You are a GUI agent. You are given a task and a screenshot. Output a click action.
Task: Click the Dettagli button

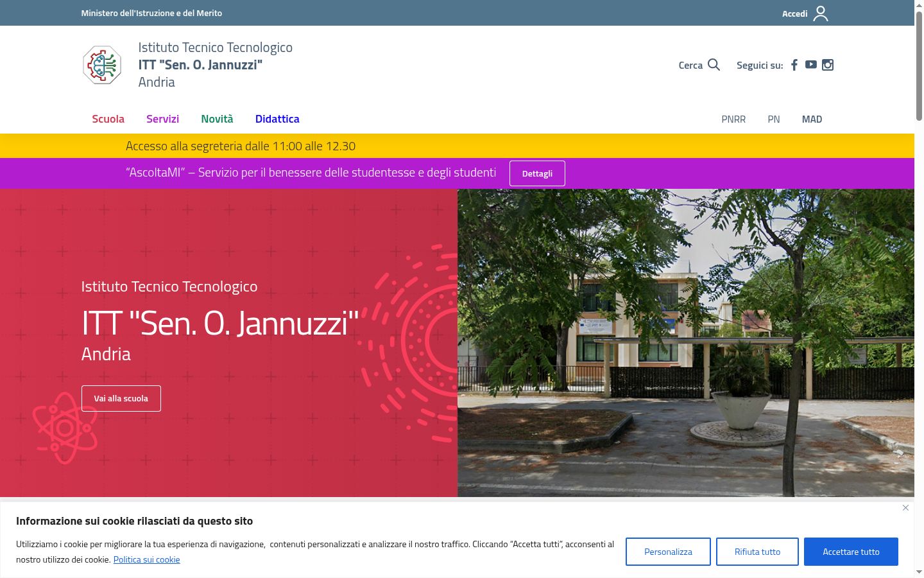pyautogui.click(x=537, y=173)
